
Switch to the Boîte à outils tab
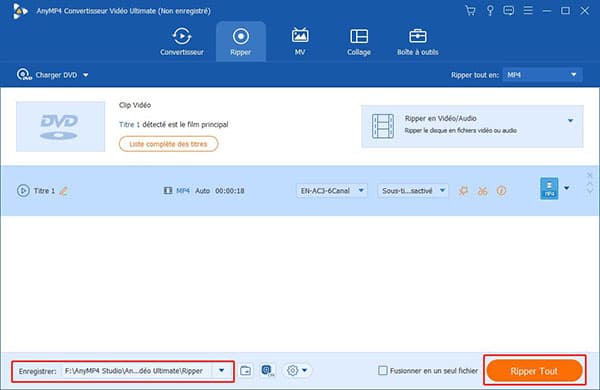(x=417, y=42)
